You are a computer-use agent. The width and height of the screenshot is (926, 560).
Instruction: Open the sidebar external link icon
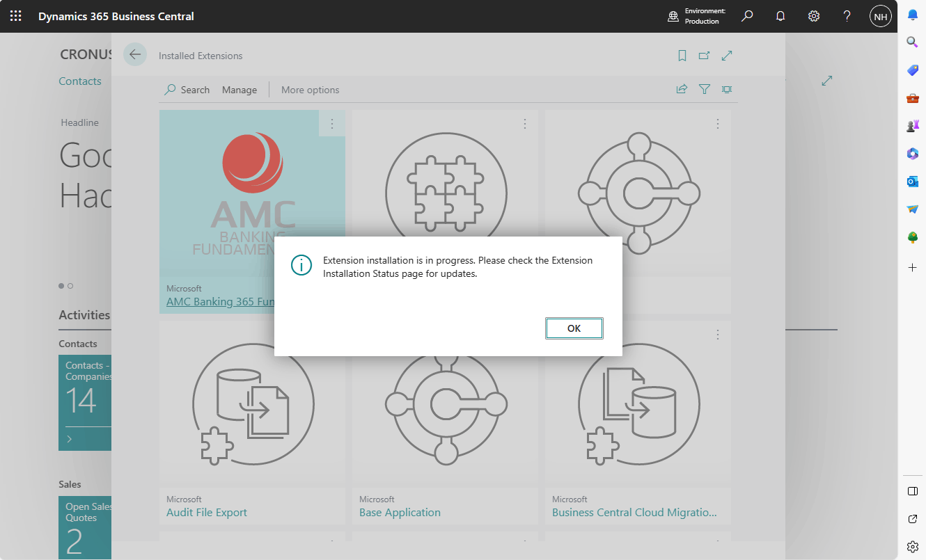[x=912, y=519]
